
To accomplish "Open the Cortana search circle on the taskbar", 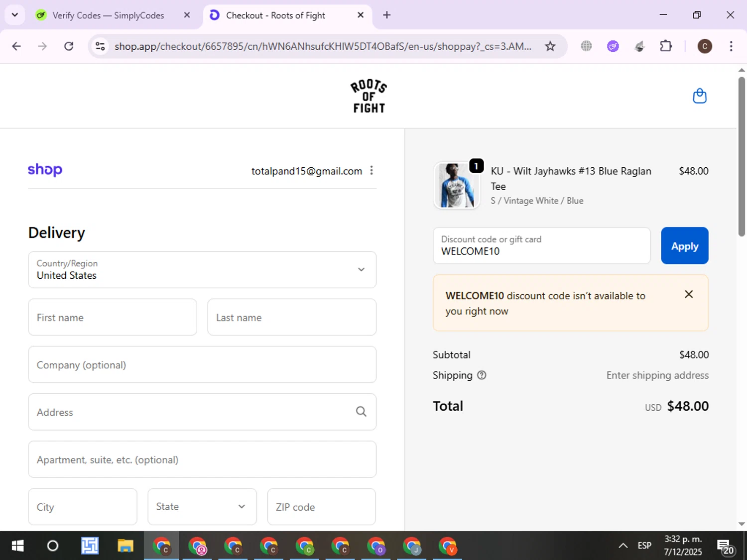I will click(x=52, y=546).
